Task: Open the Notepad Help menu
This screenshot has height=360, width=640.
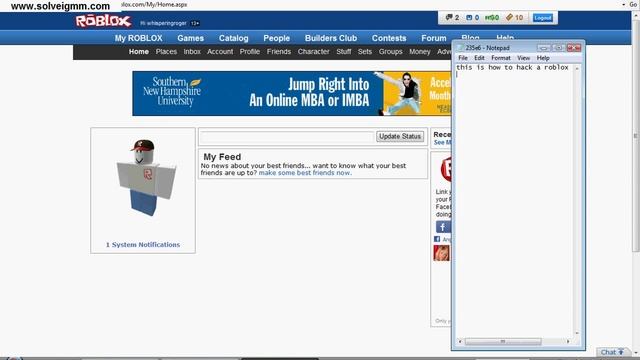Action: click(543, 58)
